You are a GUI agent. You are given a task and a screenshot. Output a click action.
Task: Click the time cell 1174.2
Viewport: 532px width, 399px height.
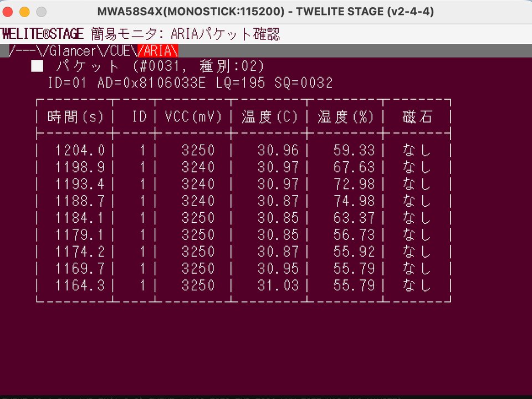pyautogui.click(x=80, y=252)
